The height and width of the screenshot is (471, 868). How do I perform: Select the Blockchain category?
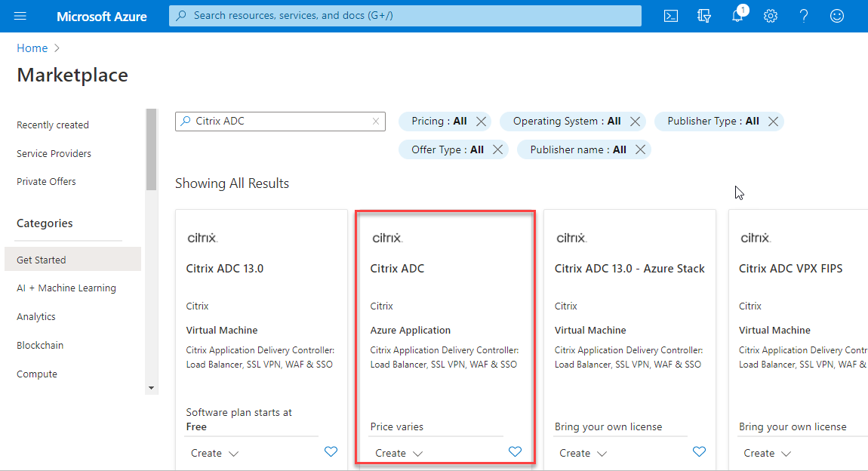pyautogui.click(x=40, y=346)
